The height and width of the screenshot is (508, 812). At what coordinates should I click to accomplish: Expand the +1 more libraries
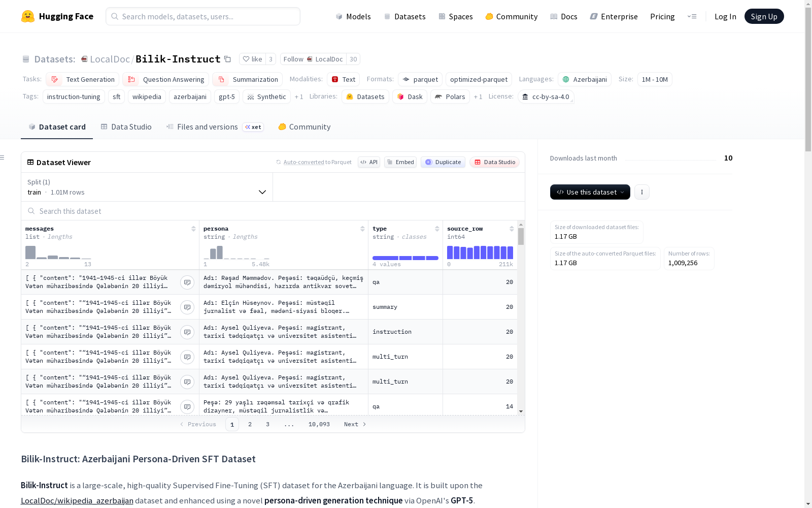pos(478,97)
